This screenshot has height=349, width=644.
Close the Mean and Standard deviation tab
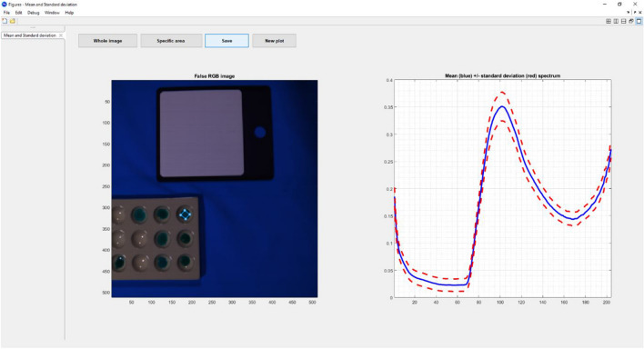click(61, 35)
